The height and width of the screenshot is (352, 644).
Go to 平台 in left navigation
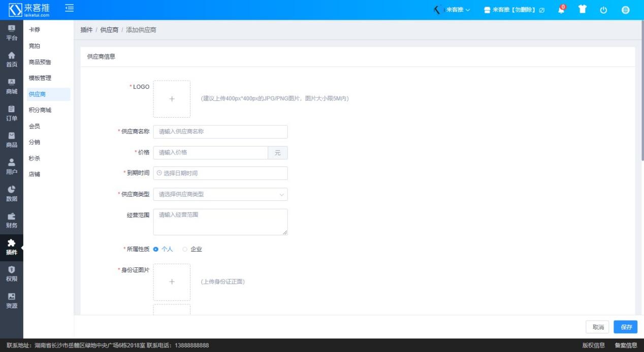11,33
